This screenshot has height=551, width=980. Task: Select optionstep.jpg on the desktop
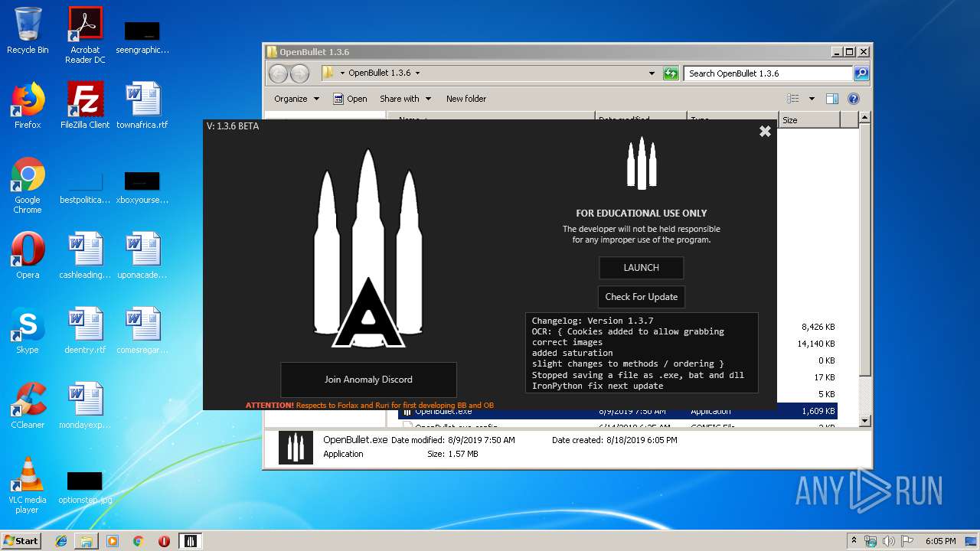tap(85, 487)
